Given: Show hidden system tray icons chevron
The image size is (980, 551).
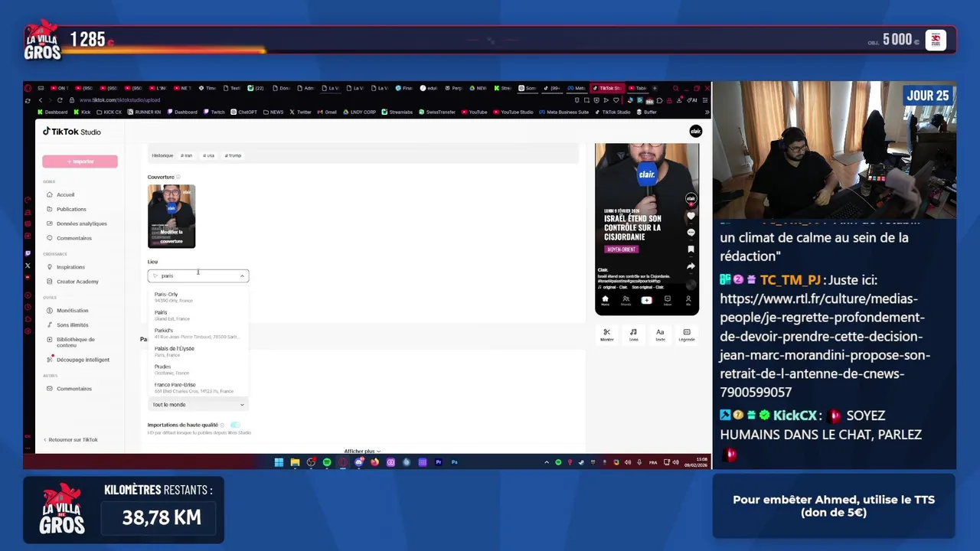Looking at the screenshot, I should click(x=547, y=462).
